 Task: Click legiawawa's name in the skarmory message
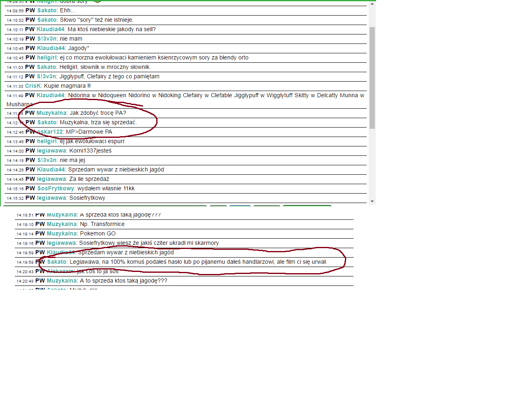(62, 243)
